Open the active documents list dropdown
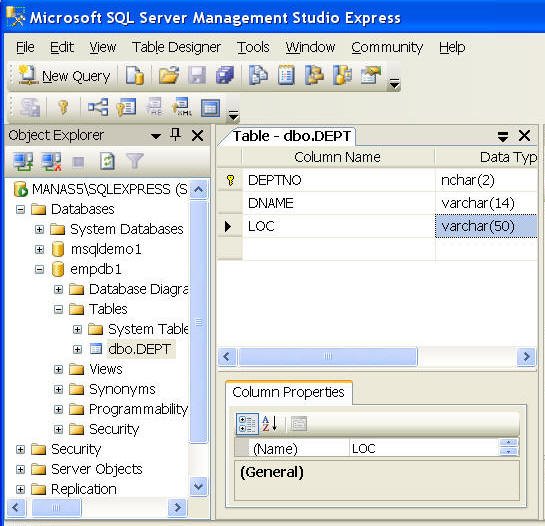 point(503,136)
